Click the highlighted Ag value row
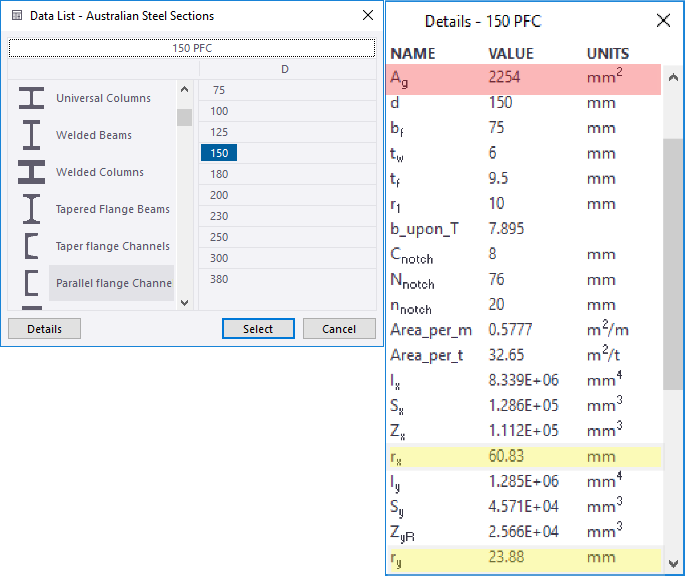This screenshot has height=578, width=687. pos(523,79)
